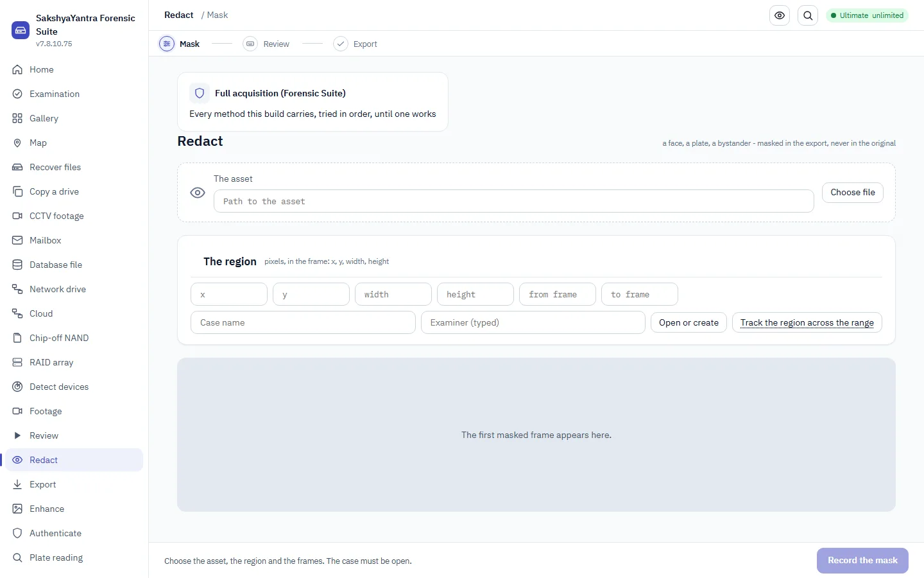Viewport: 924px width, 578px height.
Task: Focus the x coordinate field
Action: (229, 294)
